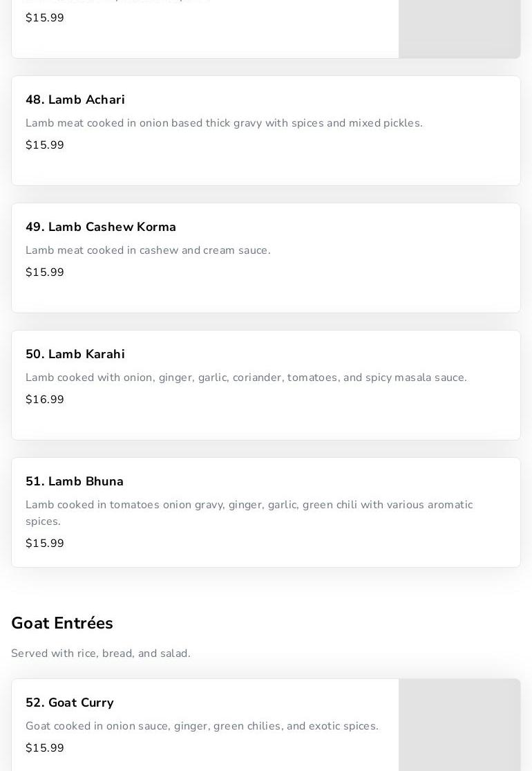Image resolution: width=532 pixels, height=771 pixels.
Task: Click the $15.99 price under Lamb Cashew Korma
Action: point(45,272)
